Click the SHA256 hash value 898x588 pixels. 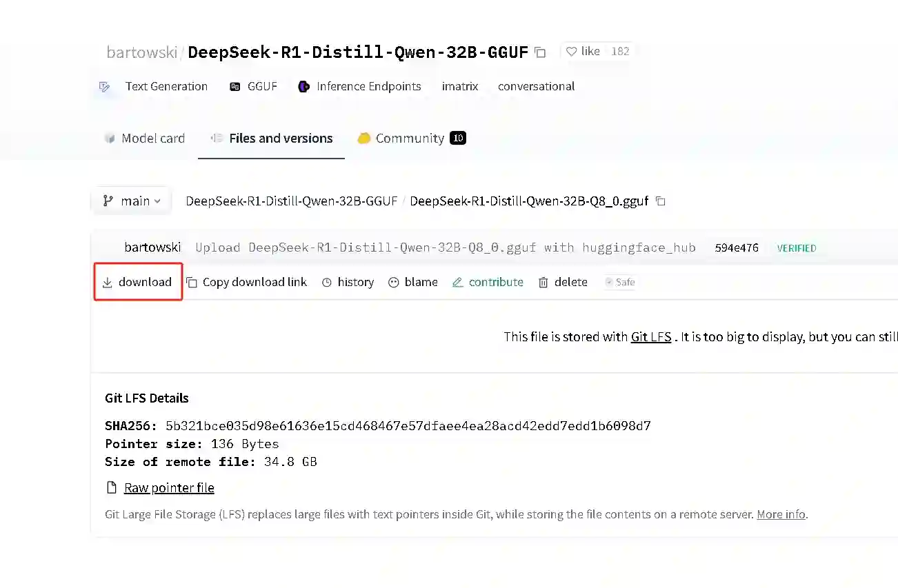point(408,426)
